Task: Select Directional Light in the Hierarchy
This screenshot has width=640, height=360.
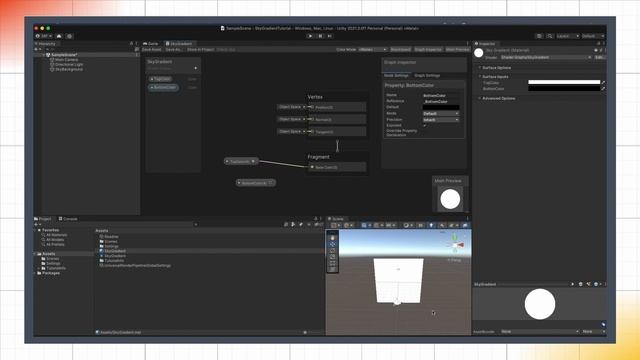Action: [69, 64]
